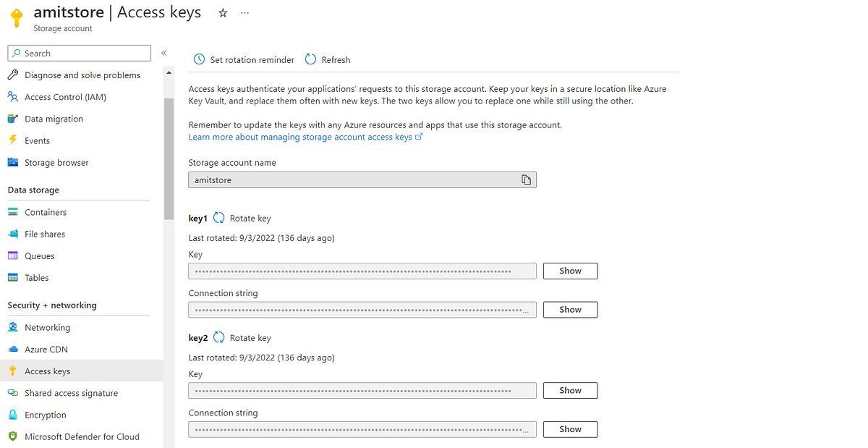Collapse the left navigation pane
868x448 pixels.
pos(163,52)
